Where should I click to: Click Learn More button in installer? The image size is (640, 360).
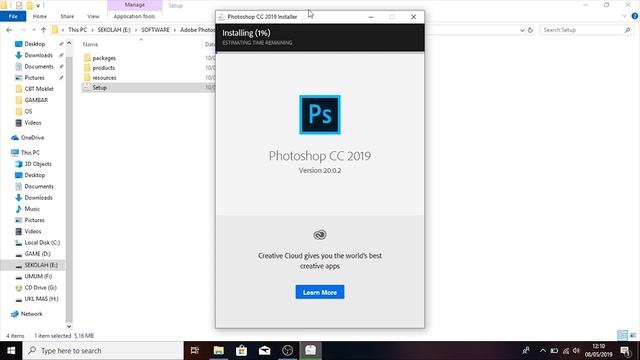click(320, 292)
